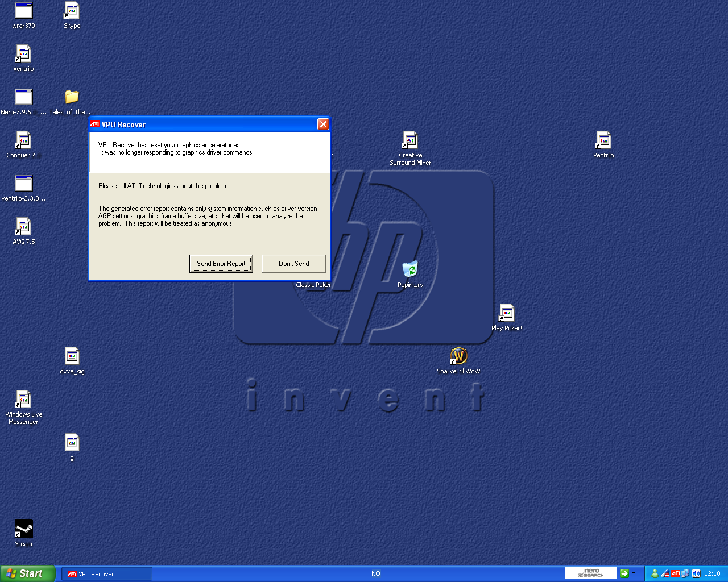
Task: Click the Windows Messenger tray icon
Action: pyautogui.click(x=655, y=574)
